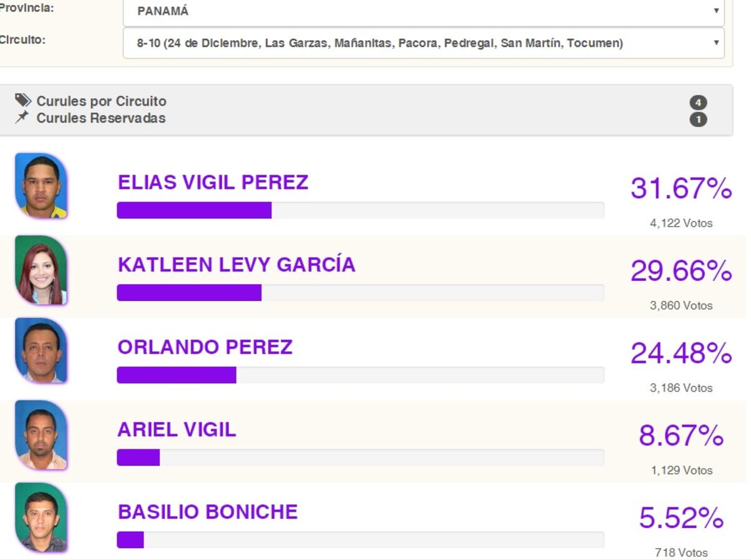
Task: Expand the Circuito dropdown showing 8-10
Action: (x=424, y=43)
